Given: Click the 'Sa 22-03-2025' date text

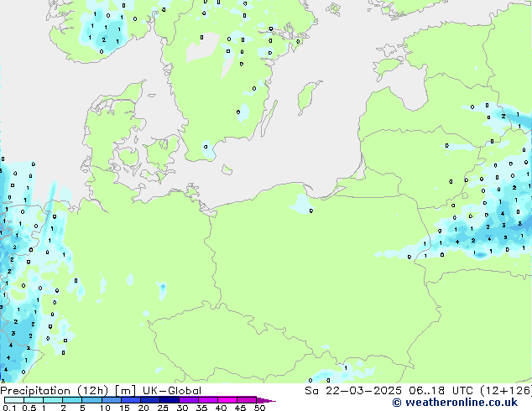Looking at the screenshot, I should pyautogui.click(x=353, y=391).
